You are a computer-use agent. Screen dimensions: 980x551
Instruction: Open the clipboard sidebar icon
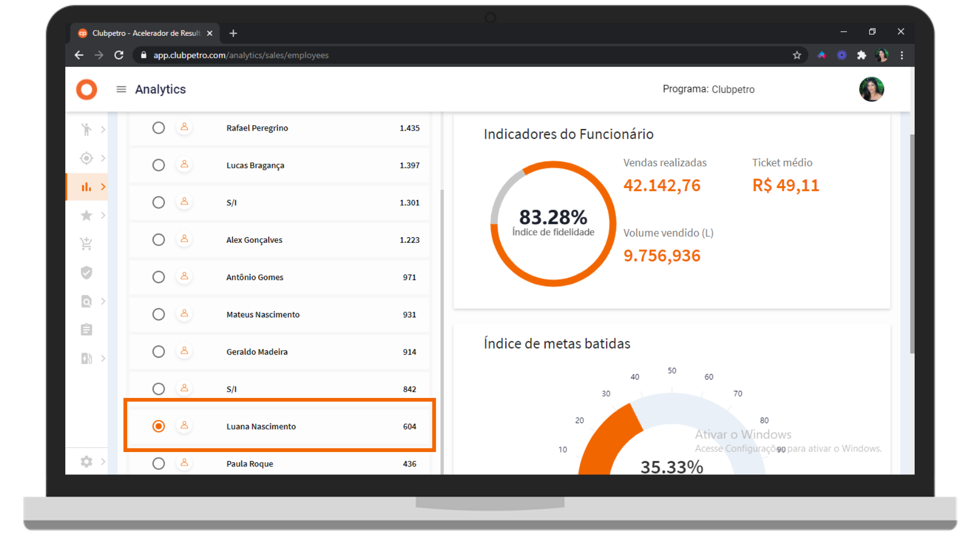[86, 330]
